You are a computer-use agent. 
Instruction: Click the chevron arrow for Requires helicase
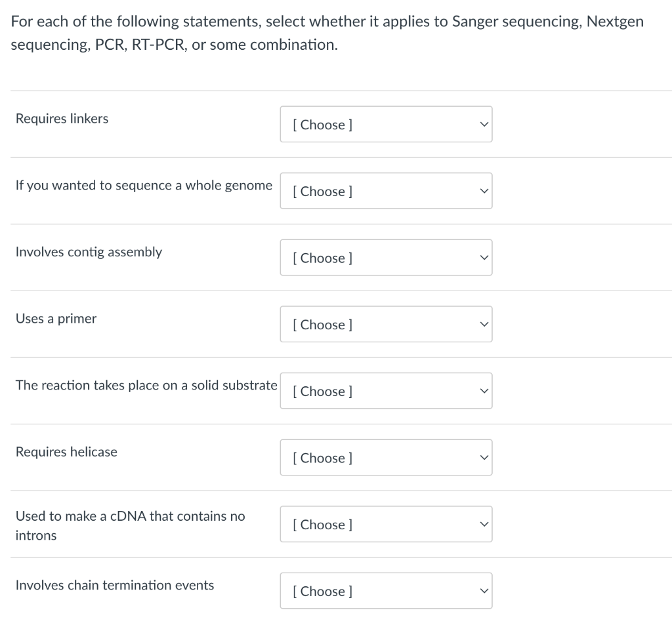pos(484,458)
